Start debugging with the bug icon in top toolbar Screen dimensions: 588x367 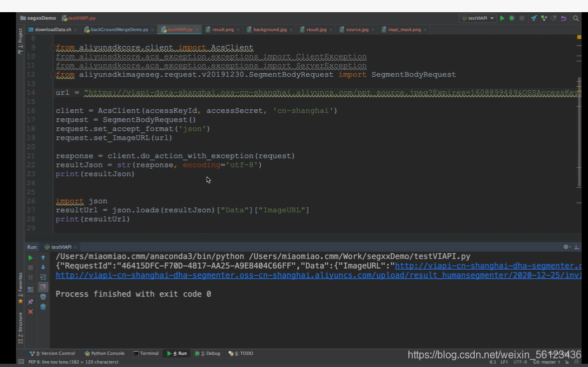click(512, 18)
